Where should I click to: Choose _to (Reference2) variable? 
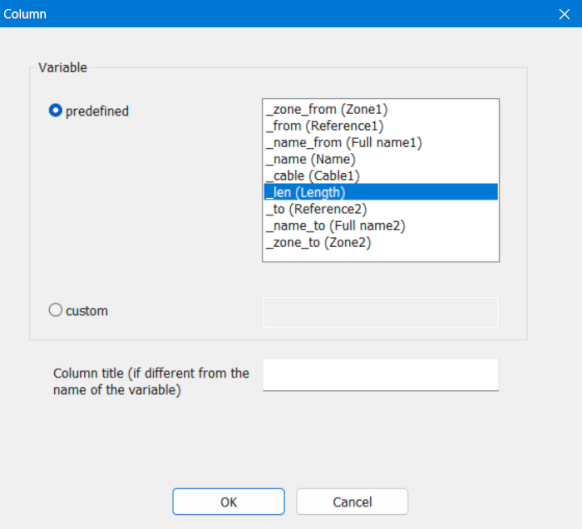381,209
